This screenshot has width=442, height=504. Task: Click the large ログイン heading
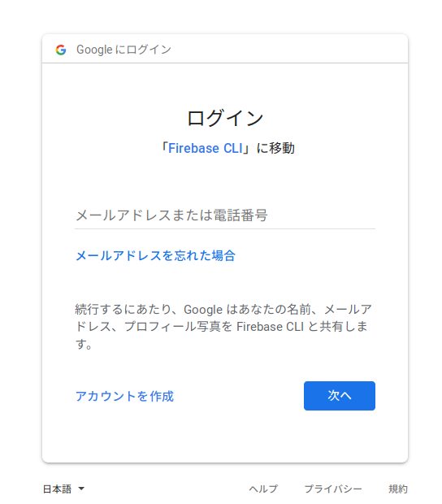coord(225,118)
